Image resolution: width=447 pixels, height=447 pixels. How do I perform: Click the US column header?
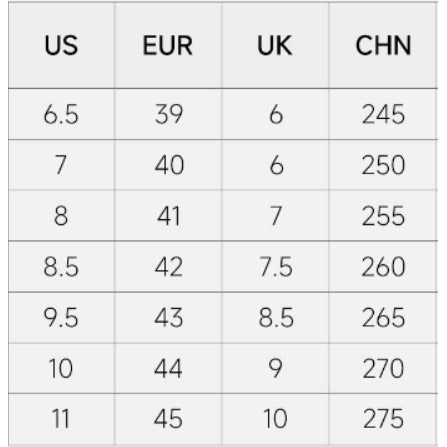(62, 45)
